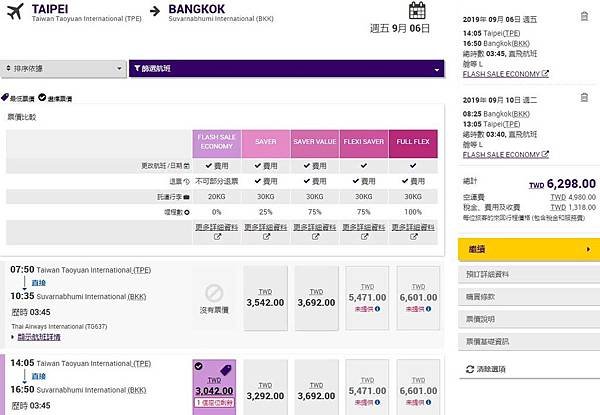Expand 購買條款 section
This screenshot has height=415, width=600.
529,296
